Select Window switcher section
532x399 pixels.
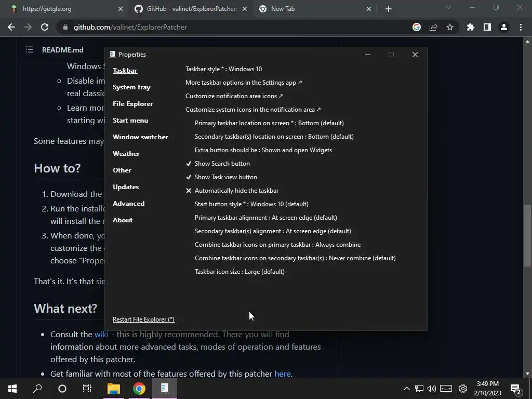tap(140, 137)
